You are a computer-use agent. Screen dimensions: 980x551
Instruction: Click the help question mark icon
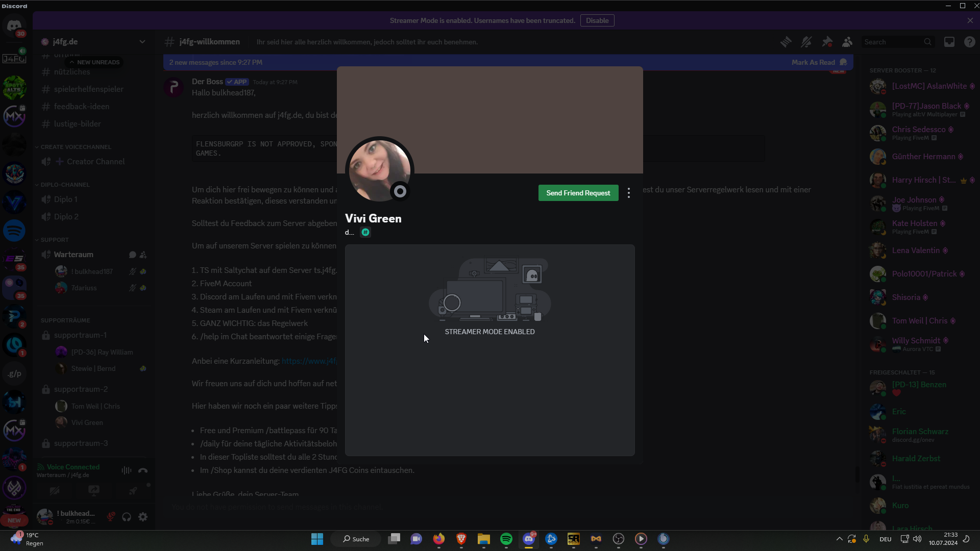coord(969,42)
